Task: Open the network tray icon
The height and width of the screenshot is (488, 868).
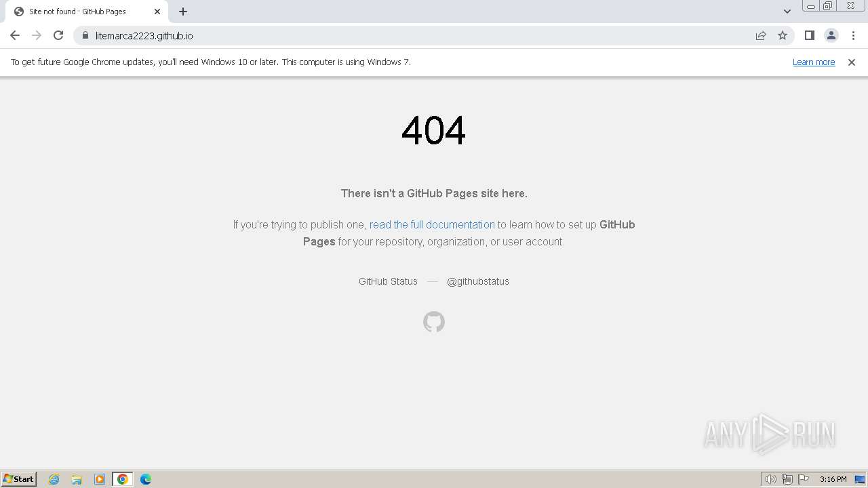Action: coord(787,479)
